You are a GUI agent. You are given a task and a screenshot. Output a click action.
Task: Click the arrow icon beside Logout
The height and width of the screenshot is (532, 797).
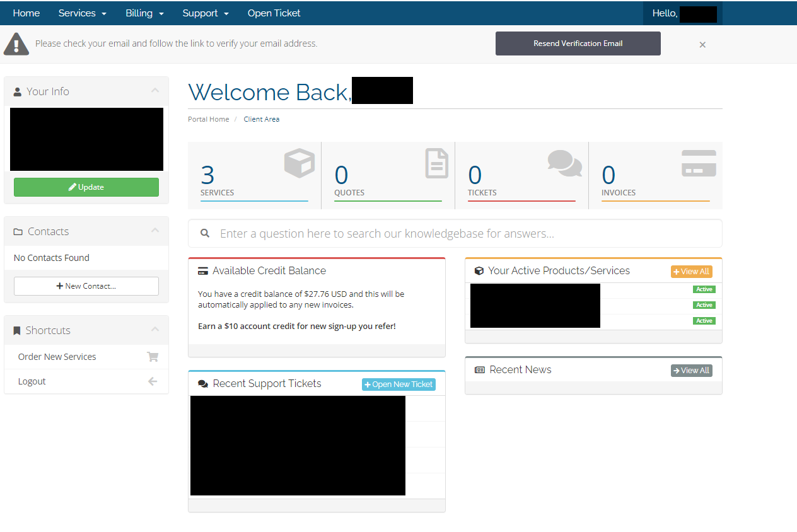[x=153, y=381]
